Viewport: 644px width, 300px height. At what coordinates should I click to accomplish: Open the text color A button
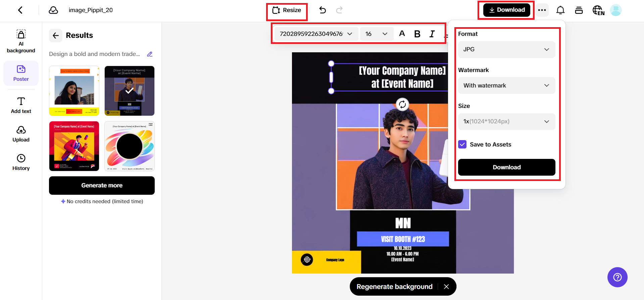point(402,34)
